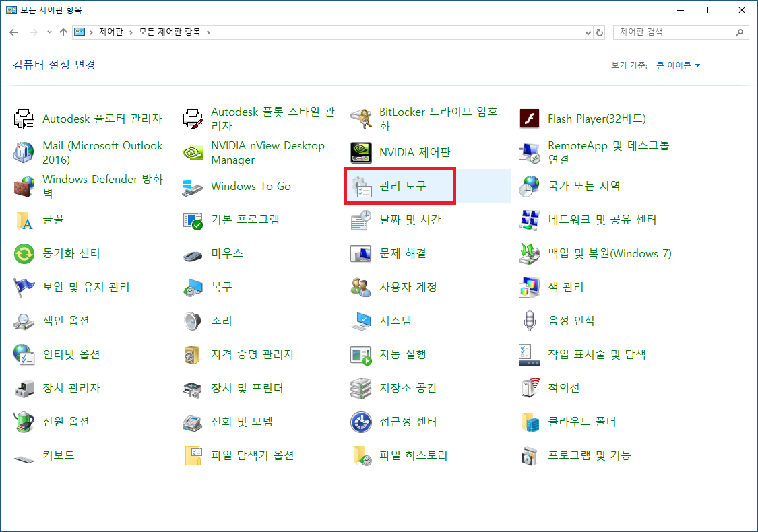Open the 시스템 computer icon

[361, 321]
